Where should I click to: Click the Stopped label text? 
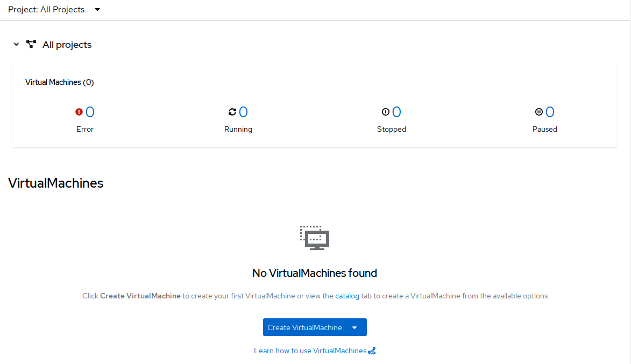click(x=392, y=129)
